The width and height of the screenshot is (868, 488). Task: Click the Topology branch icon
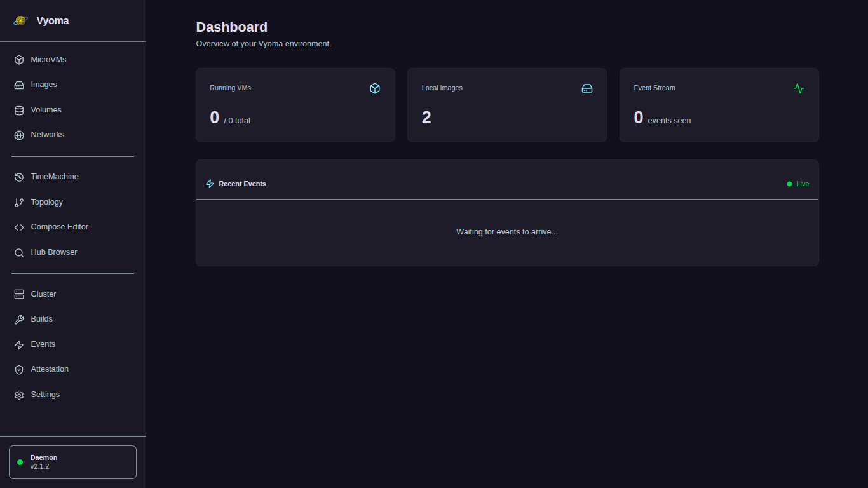19,202
